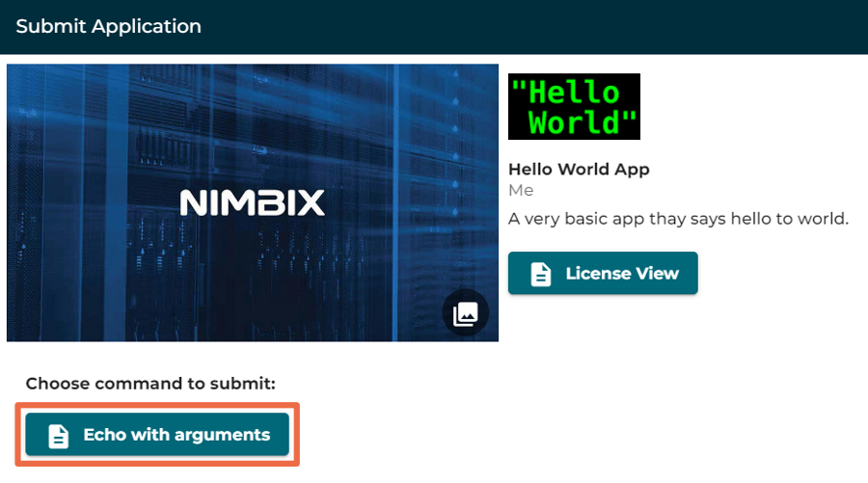Click the author name "Me"
The image size is (868, 483).
click(521, 190)
